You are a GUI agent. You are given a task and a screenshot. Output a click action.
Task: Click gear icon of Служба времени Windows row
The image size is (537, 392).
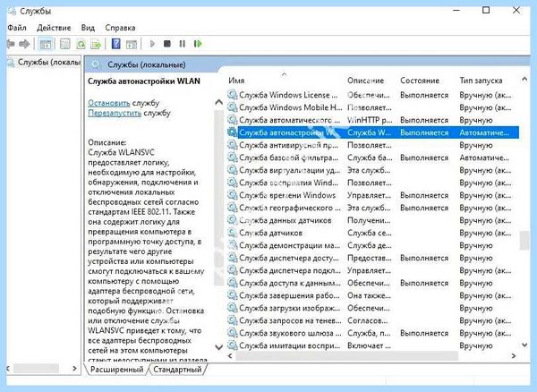(233, 195)
